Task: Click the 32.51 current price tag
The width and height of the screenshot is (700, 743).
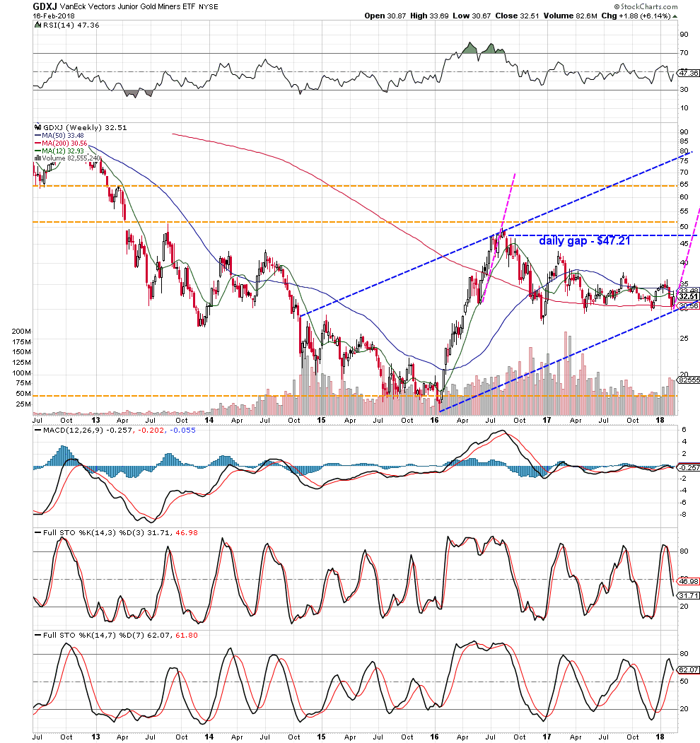Action: click(x=688, y=297)
